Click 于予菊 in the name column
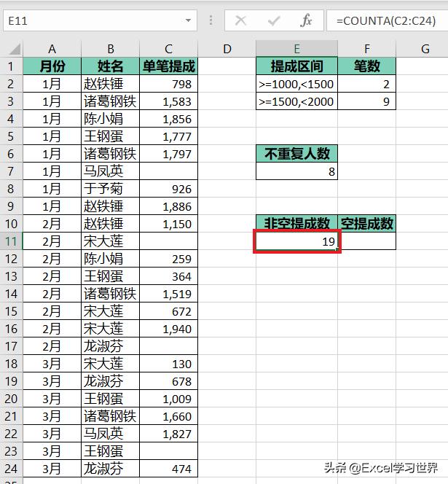 [110, 189]
